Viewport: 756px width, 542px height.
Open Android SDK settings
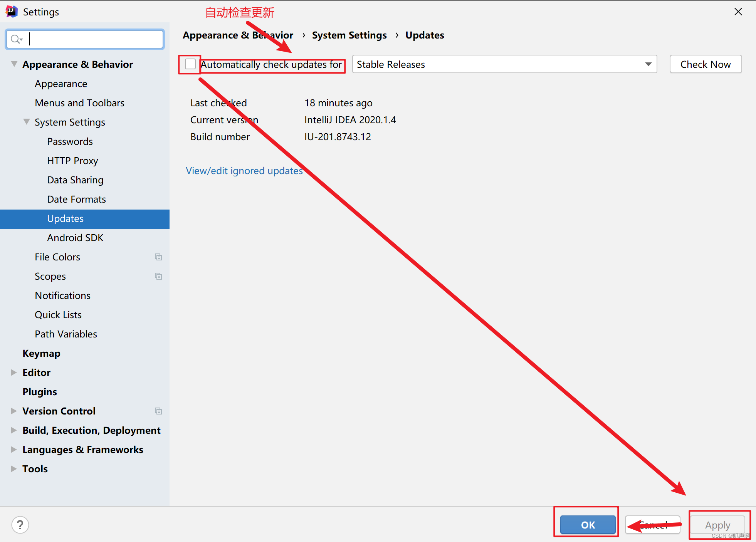[x=75, y=238]
